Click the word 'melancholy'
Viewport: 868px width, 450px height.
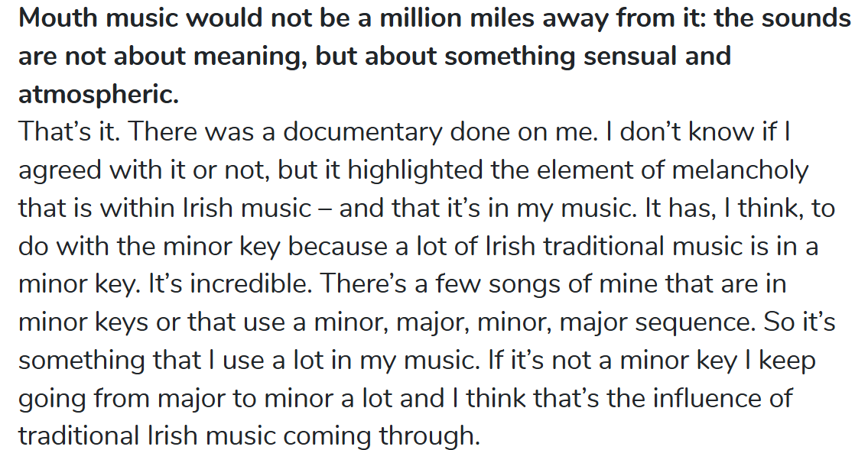click(740, 170)
